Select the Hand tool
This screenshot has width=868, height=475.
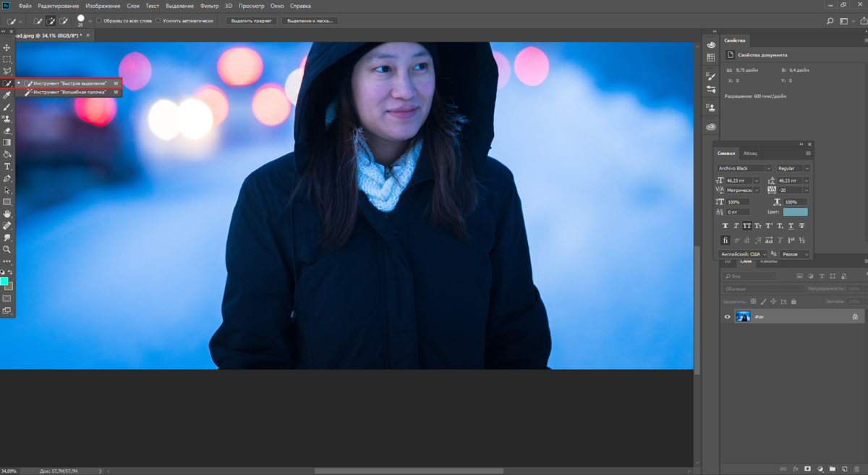click(7, 214)
